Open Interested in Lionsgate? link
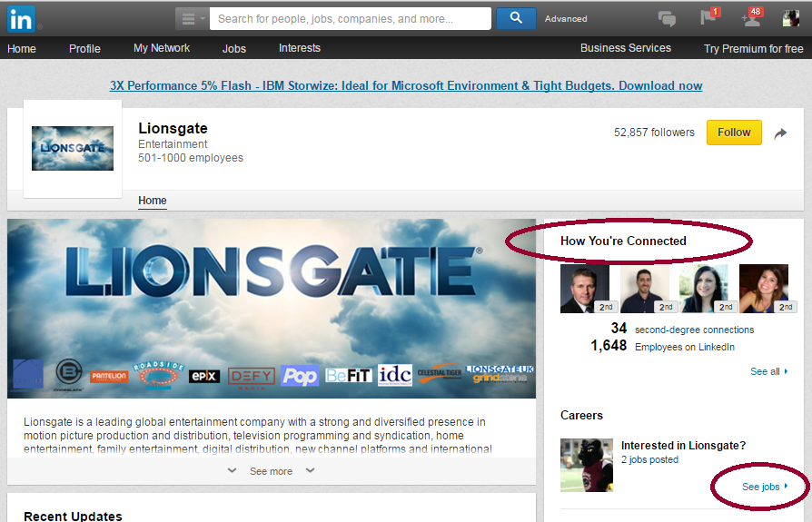The width and height of the screenshot is (812, 522). [x=683, y=446]
